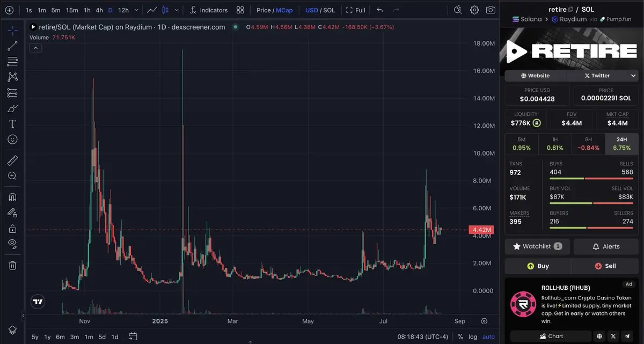
Task: Select the crosshair cursor tool
Action: 12,30
